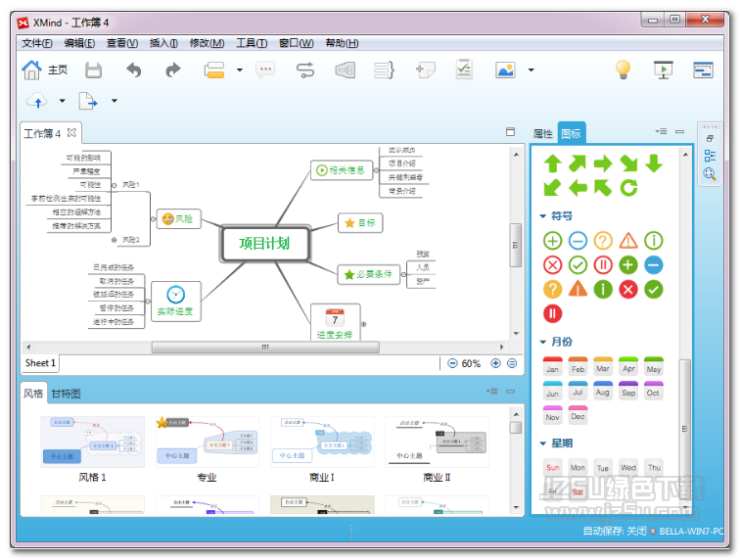Open the export dropdown arrow
Viewport: 740px width, 560px height.
tap(115, 101)
